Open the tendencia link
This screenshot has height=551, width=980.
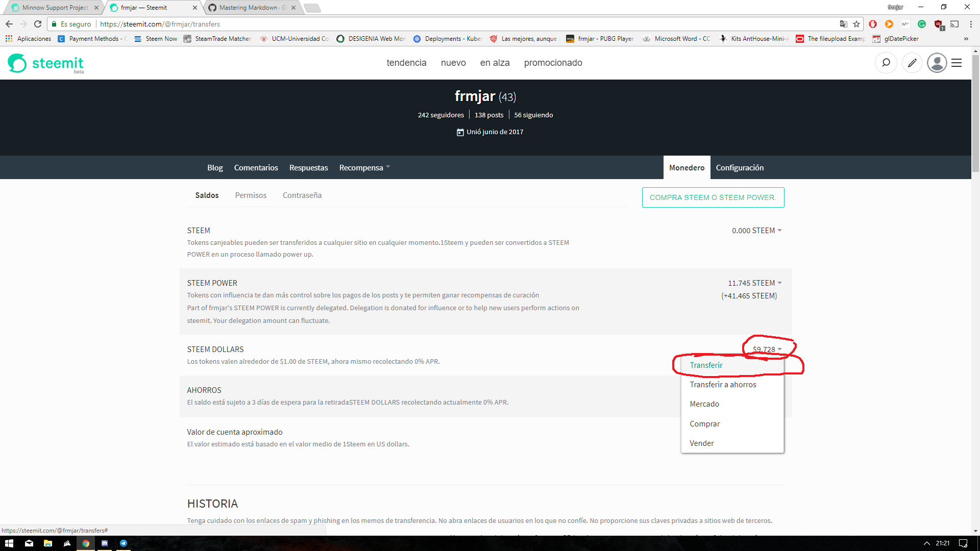406,63
